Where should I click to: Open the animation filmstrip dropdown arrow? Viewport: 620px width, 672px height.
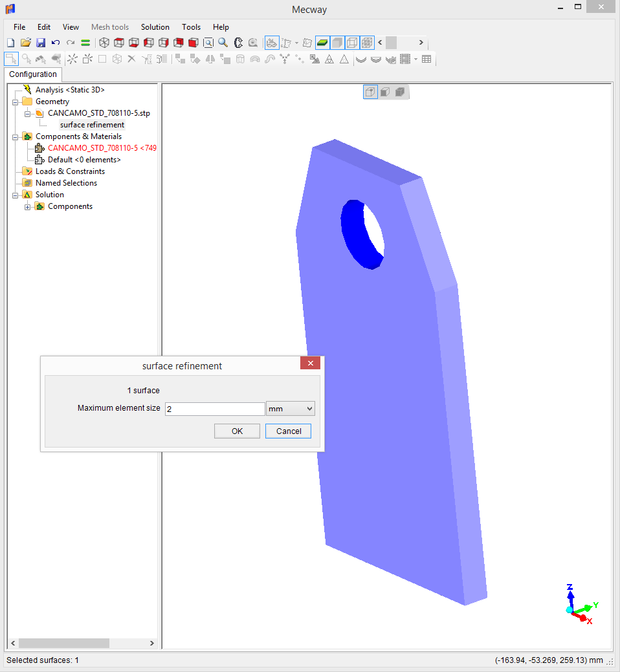pos(416,59)
